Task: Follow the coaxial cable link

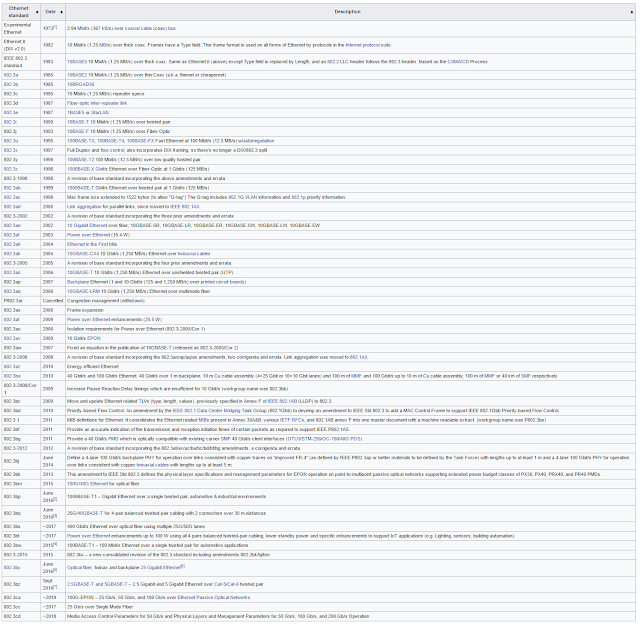Action: (138, 29)
